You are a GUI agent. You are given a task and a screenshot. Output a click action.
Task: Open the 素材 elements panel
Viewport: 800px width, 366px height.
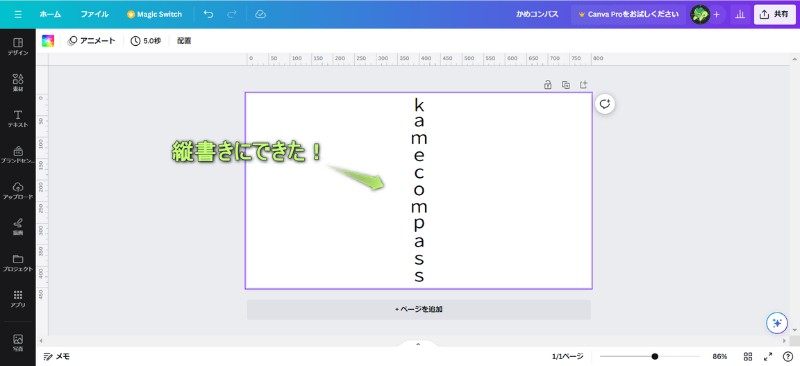[18, 82]
